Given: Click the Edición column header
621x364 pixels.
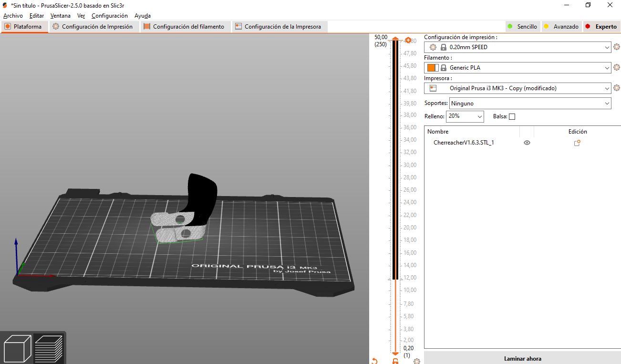Looking at the screenshot, I should (578, 132).
